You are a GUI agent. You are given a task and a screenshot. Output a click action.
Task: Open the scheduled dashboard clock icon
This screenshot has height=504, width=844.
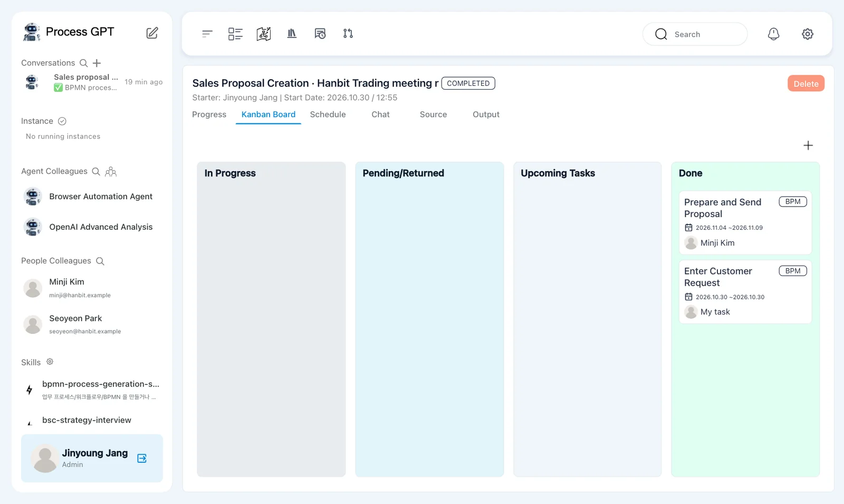coord(320,34)
